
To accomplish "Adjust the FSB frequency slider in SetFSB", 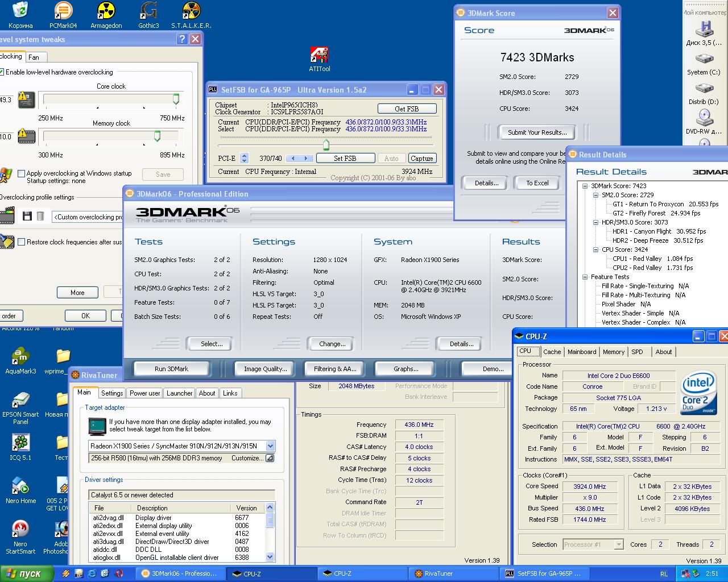I will (326, 144).
